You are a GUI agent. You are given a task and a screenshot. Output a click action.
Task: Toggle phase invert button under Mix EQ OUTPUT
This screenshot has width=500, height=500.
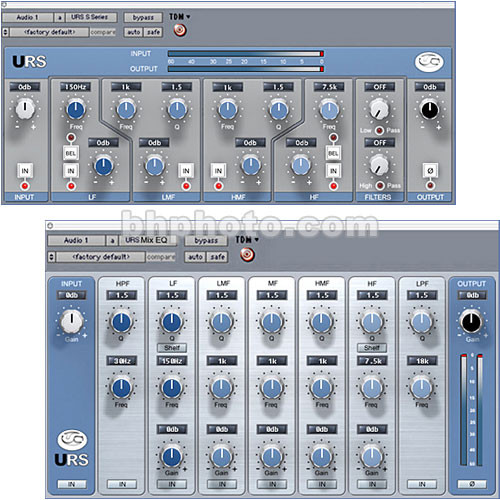pyautogui.click(x=472, y=484)
